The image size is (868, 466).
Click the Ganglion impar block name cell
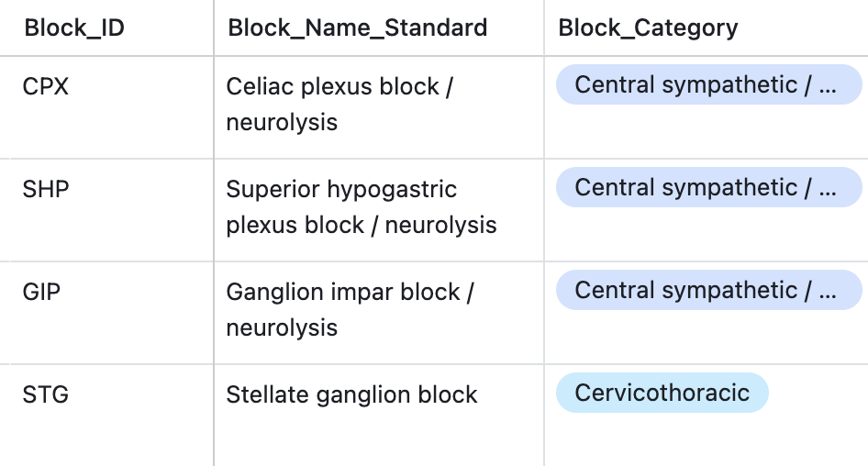click(349, 309)
